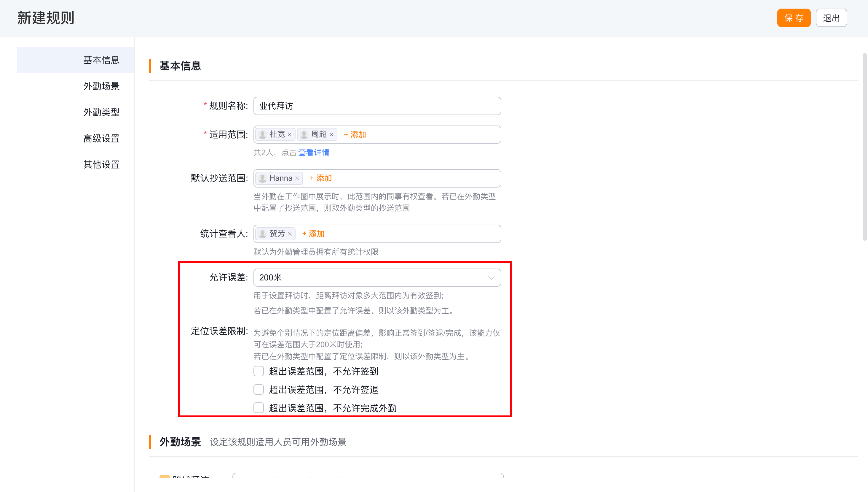
Task: Remove Hanna from the 默认抄送范围 field
Action: pyautogui.click(x=297, y=178)
